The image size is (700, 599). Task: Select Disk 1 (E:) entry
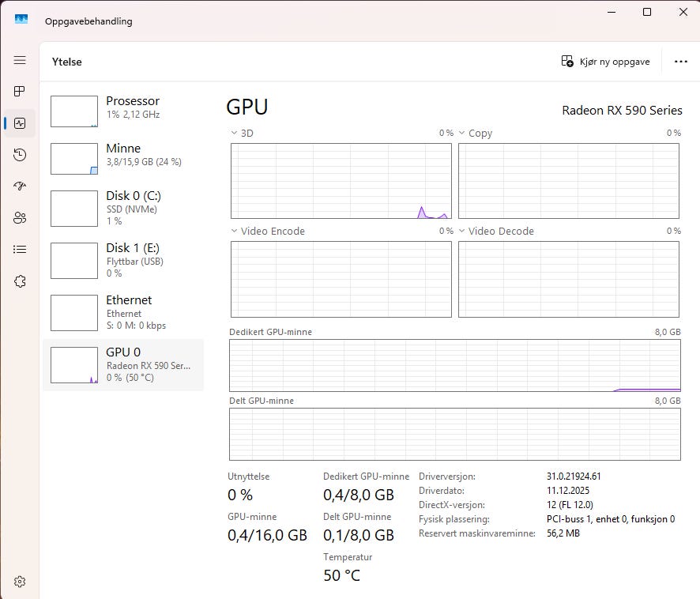pos(123,261)
